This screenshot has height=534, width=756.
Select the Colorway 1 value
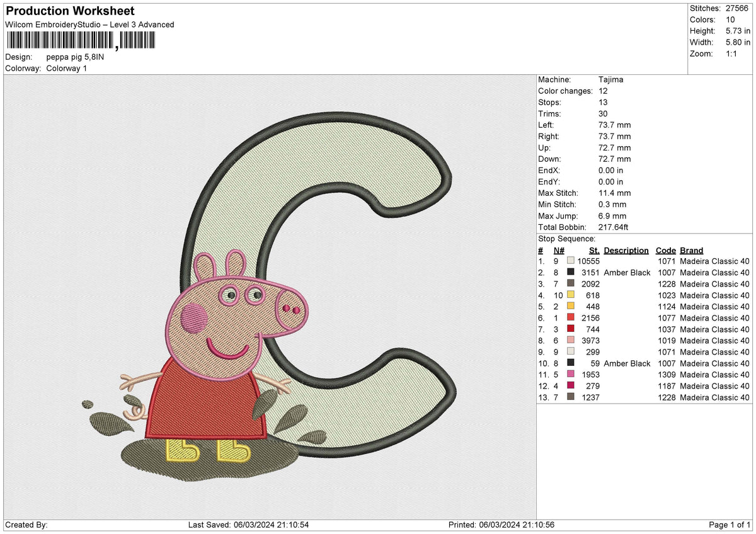pyautogui.click(x=67, y=68)
